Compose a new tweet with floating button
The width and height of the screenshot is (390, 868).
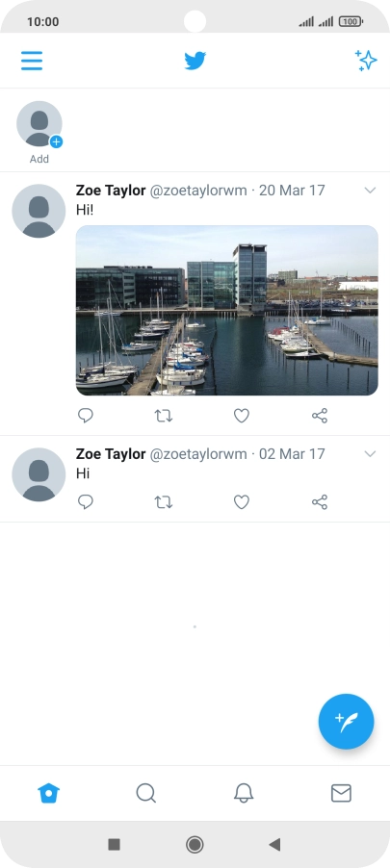(347, 722)
